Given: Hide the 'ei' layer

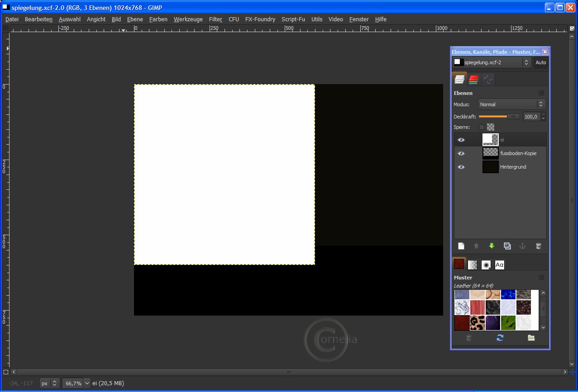Looking at the screenshot, I should 461,140.
